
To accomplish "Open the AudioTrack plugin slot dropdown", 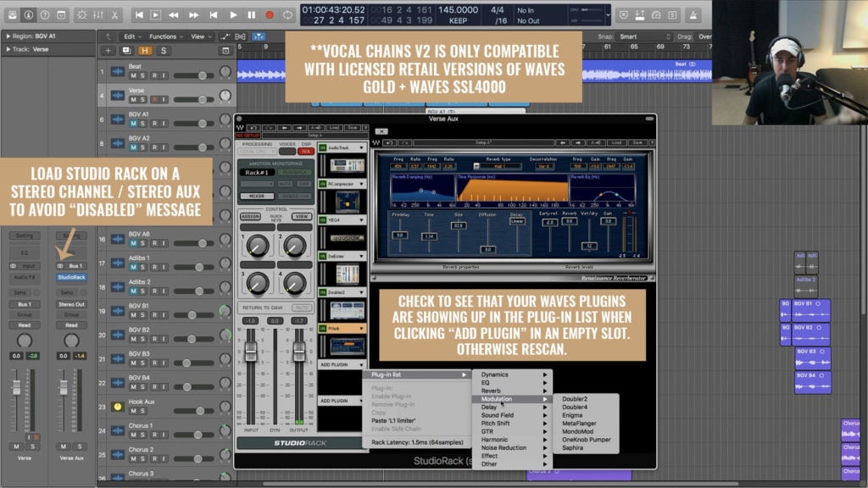I will pos(361,147).
